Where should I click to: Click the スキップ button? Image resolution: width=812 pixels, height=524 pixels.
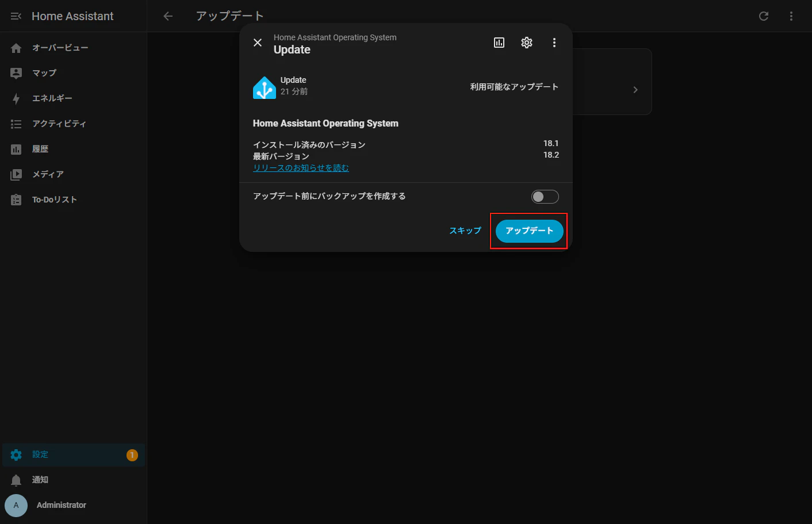click(x=465, y=231)
